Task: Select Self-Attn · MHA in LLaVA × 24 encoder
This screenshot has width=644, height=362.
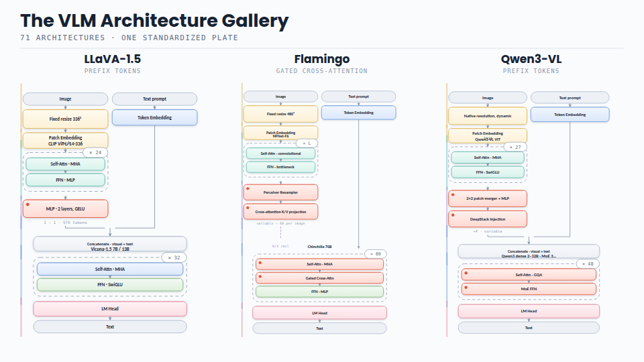Action: pos(65,164)
